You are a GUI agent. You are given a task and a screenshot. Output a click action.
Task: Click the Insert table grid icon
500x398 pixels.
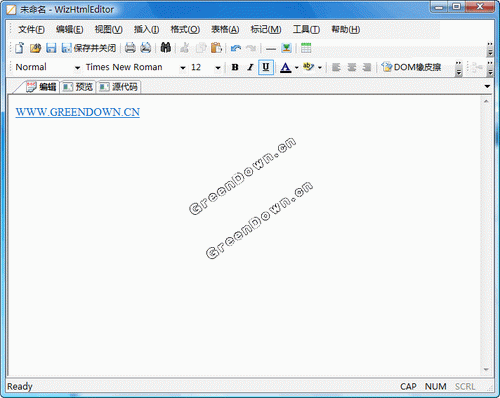point(306,48)
